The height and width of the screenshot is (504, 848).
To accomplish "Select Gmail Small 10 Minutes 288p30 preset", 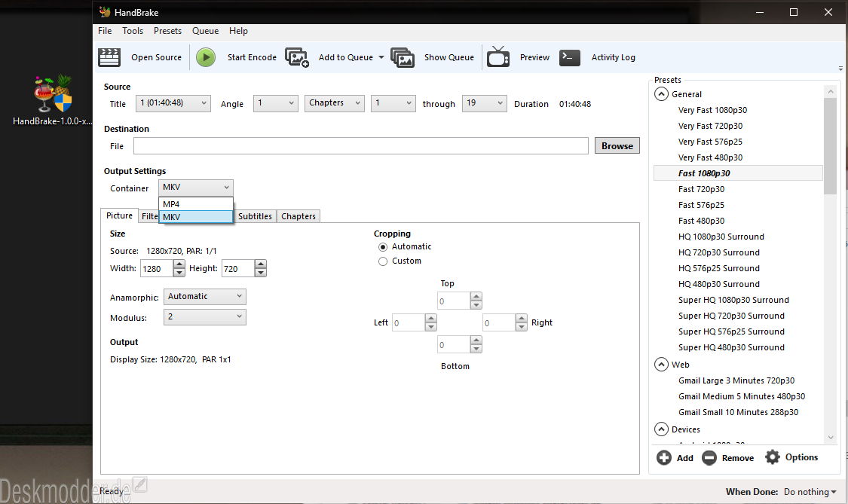I will [x=738, y=412].
